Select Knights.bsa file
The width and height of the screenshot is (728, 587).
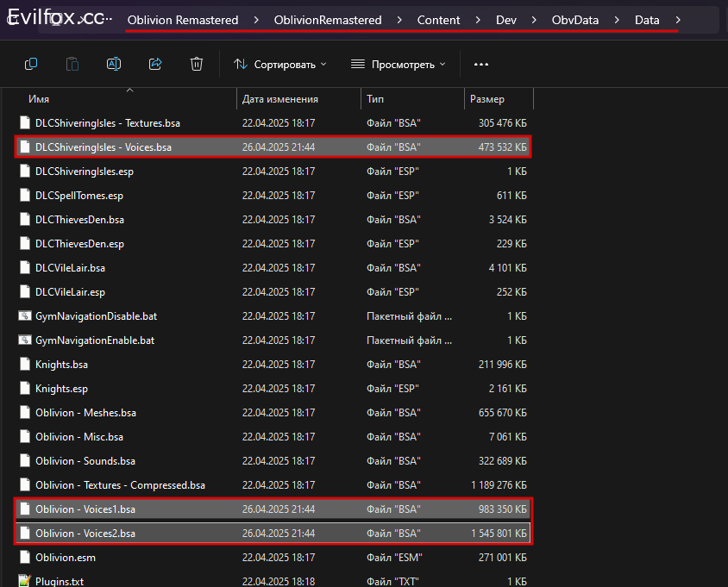pos(273,365)
